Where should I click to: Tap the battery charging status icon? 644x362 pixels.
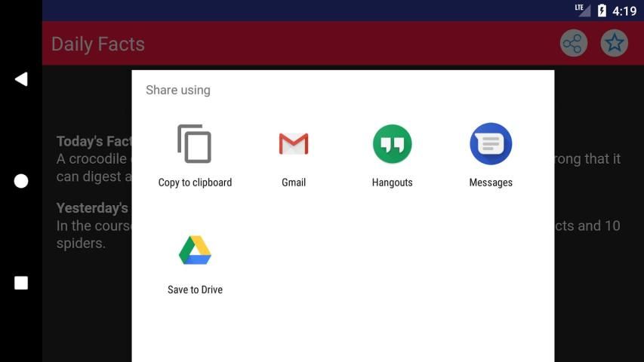pos(602,11)
